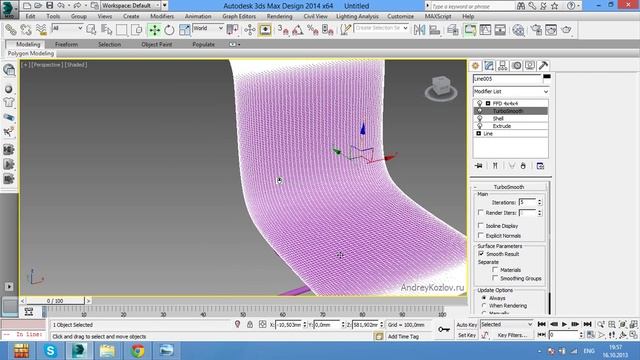This screenshot has width=640, height=360.
Task: Uncheck Smooth Result checkbox
Action: pyautogui.click(x=481, y=253)
